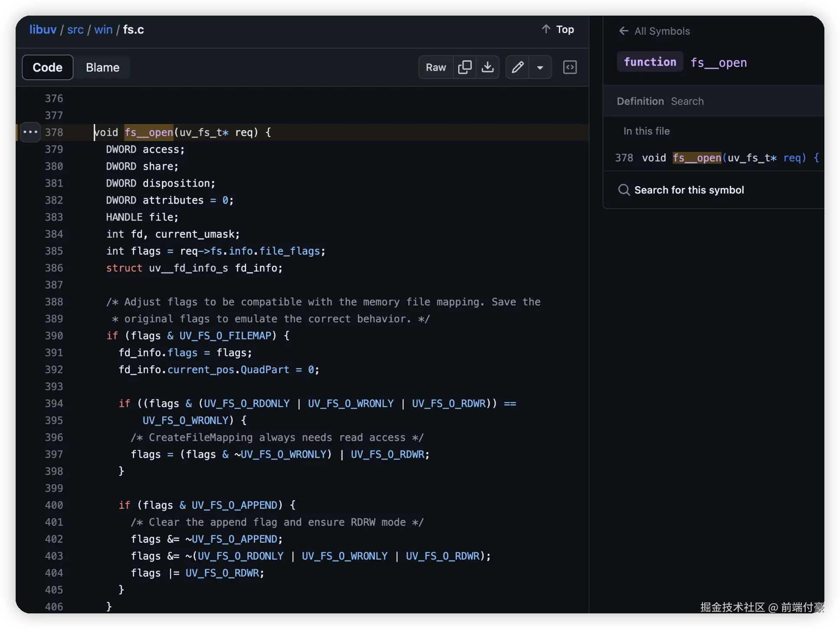The height and width of the screenshot is (629, 840).
Task: Click the up-arrow icon next to Top
Action: 546,29
